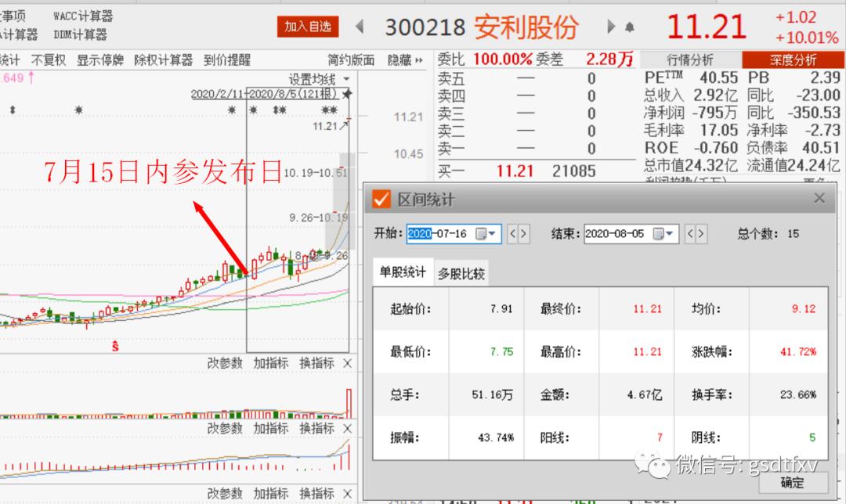Toggle 不复权 price adjustment mode
This screenshot has height=504, width=846.
coord(49,59)
